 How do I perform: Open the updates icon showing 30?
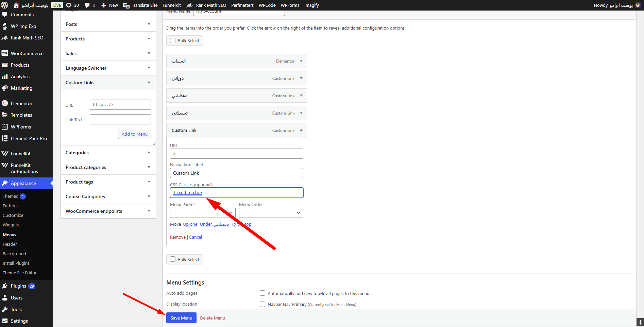pyautogui.click(x=69, y=5)
